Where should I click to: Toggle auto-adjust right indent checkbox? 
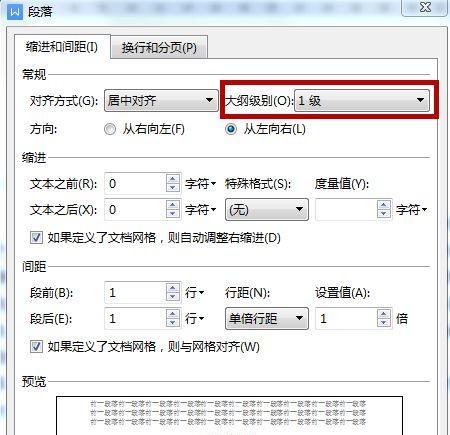tap(36, 238)
